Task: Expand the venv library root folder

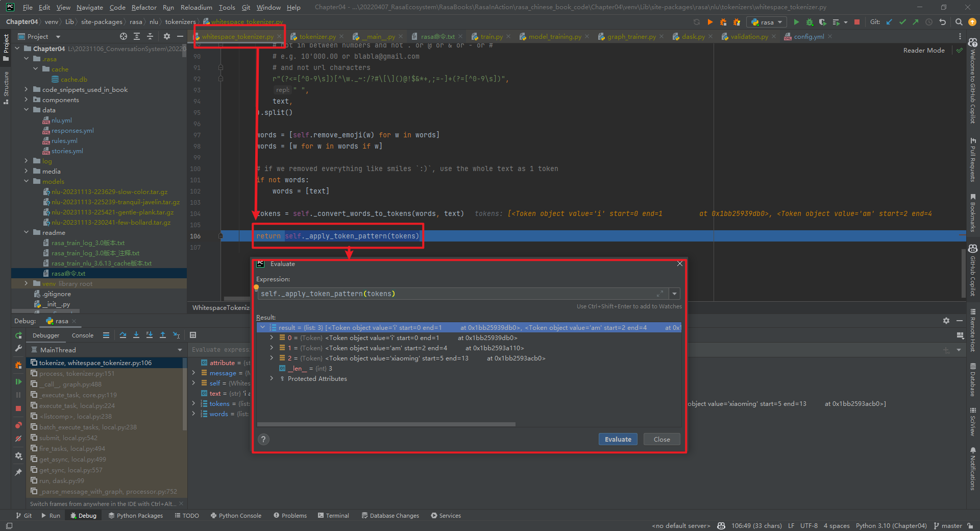Action: coord(27,283)
